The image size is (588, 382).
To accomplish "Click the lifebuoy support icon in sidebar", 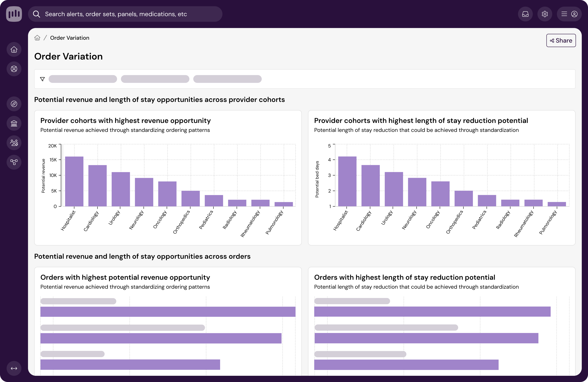I will point(14,69).
